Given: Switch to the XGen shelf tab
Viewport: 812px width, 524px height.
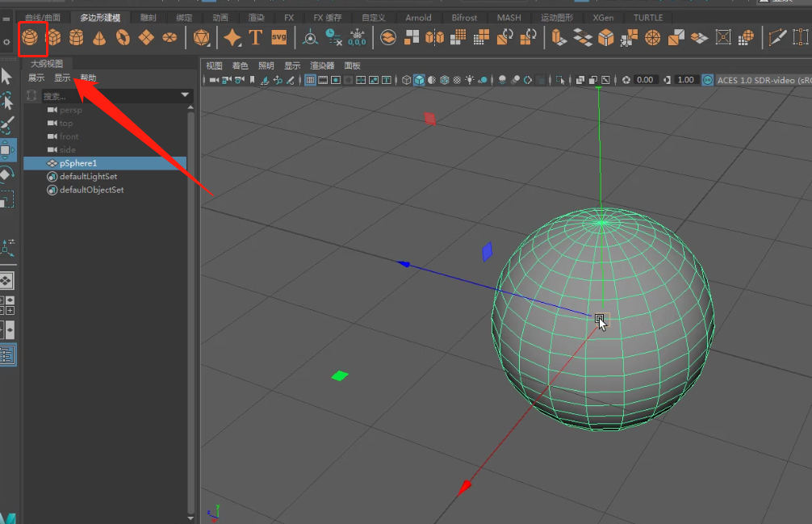Looking at the screenshot, I should [x=603, y=18].
